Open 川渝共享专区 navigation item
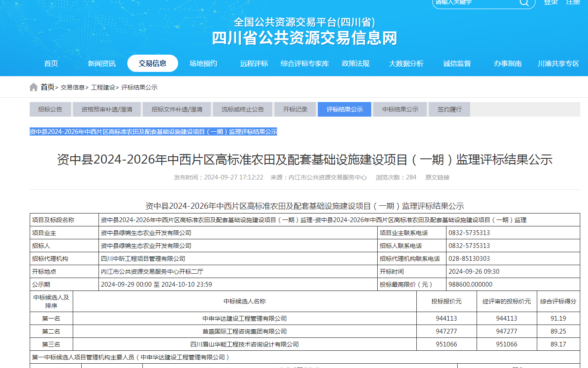The height and width of the screenshot is (368, 588). [558, 64]
